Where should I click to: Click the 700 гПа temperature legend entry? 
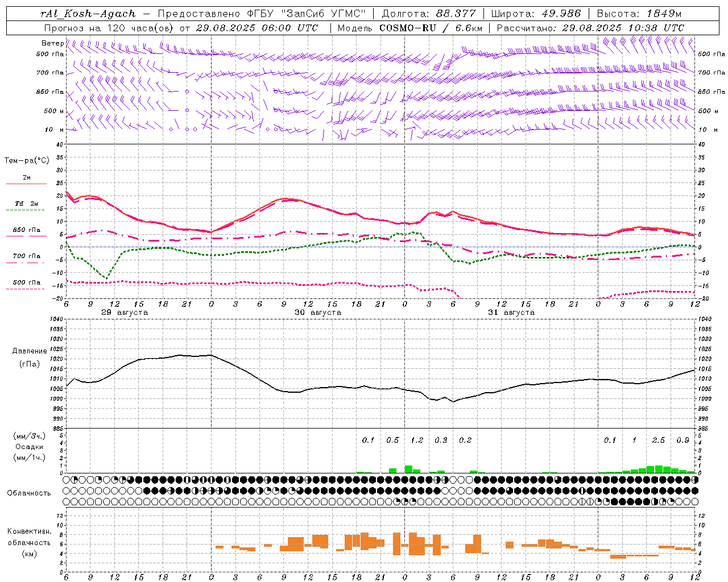(27, 256)
